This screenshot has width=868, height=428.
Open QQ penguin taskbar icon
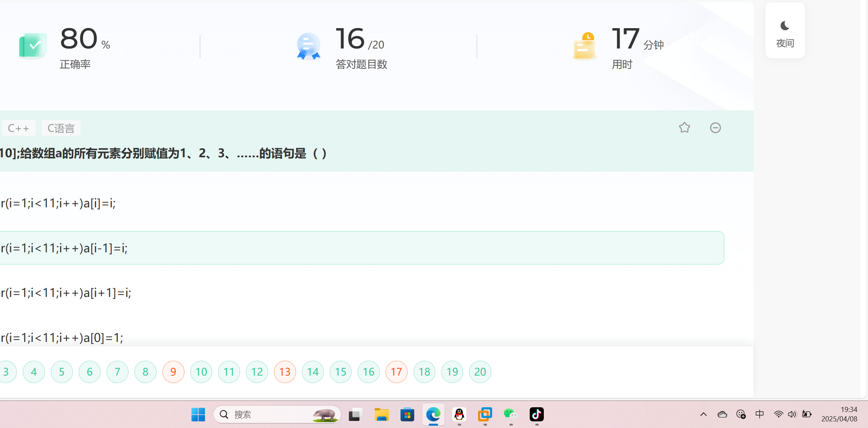pos(459,414)
